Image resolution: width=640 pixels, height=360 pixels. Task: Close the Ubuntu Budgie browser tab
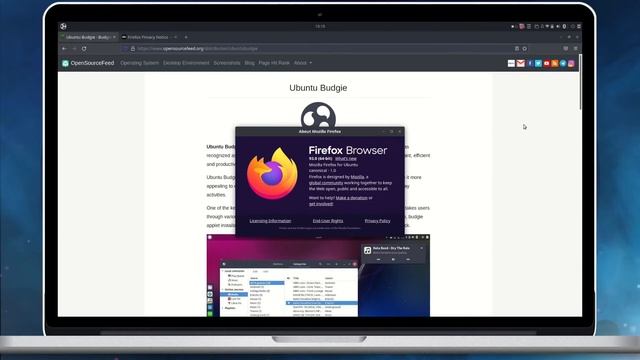coord(114,37)
